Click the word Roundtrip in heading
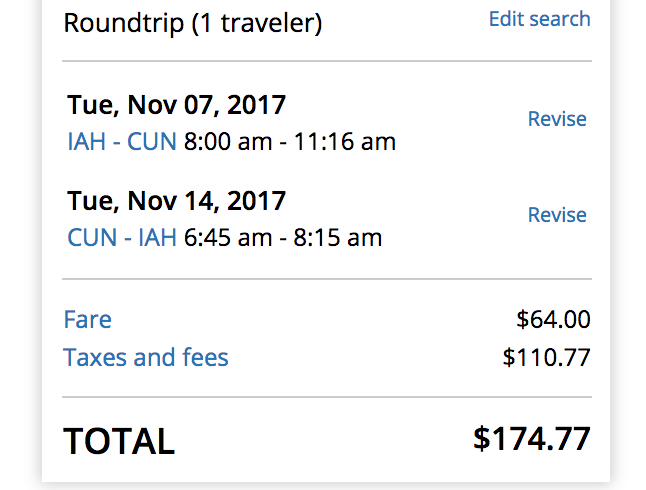 click(x=124, y=23)
